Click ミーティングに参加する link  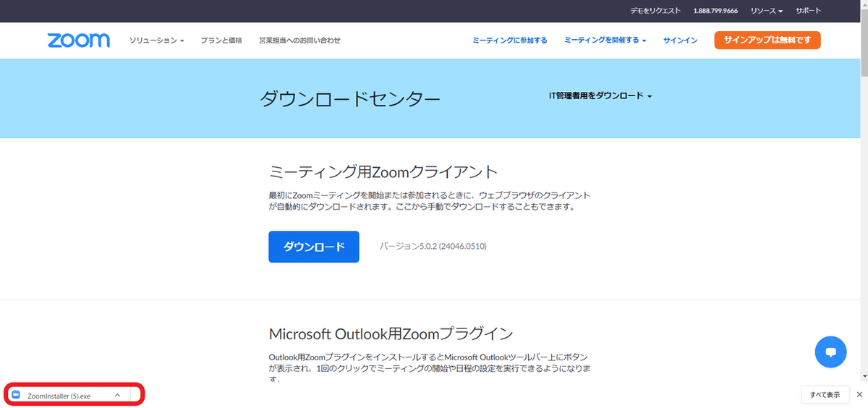click(x=509, y=41)
